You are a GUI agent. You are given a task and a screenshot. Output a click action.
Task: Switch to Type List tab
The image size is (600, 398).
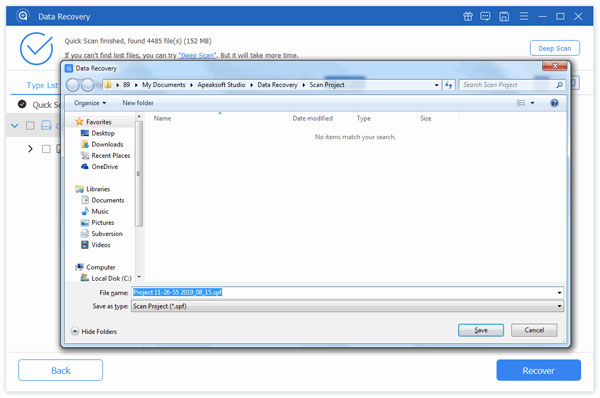pyautogui.click(x=42, y=85)
